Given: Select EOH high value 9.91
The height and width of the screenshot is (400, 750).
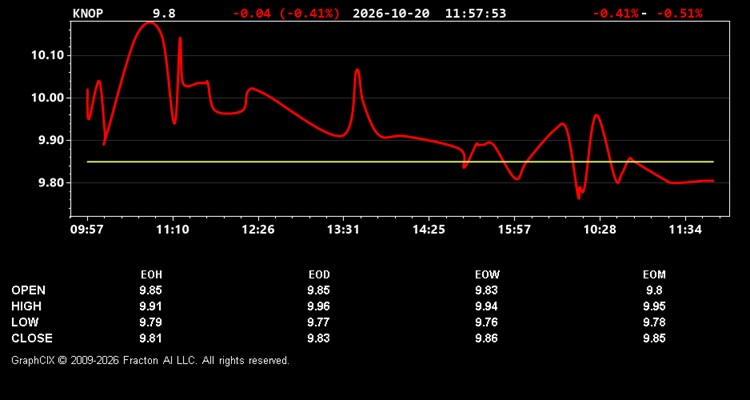Looking at the screenshot, I should pyautogui.click(x=151, y=306).
